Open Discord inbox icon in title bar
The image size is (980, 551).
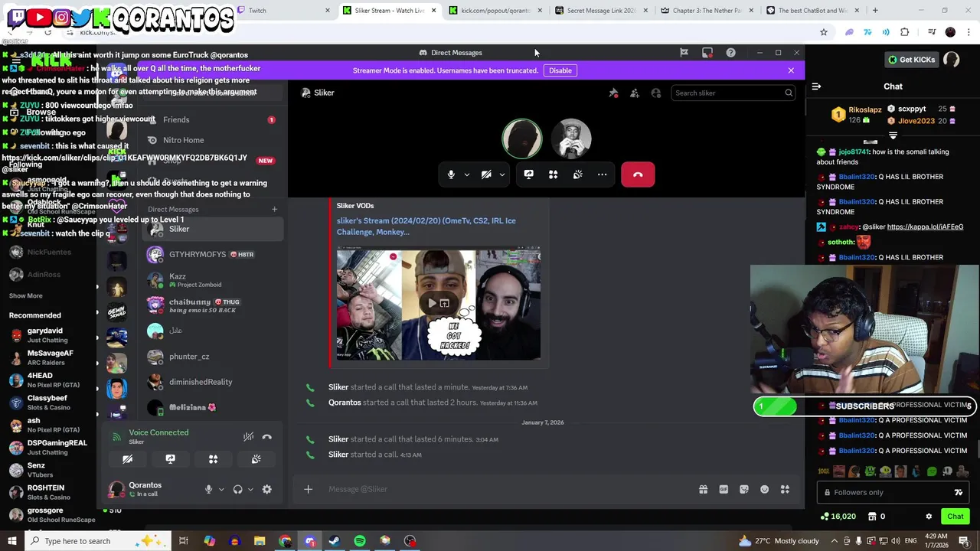[x=707, y=53]
